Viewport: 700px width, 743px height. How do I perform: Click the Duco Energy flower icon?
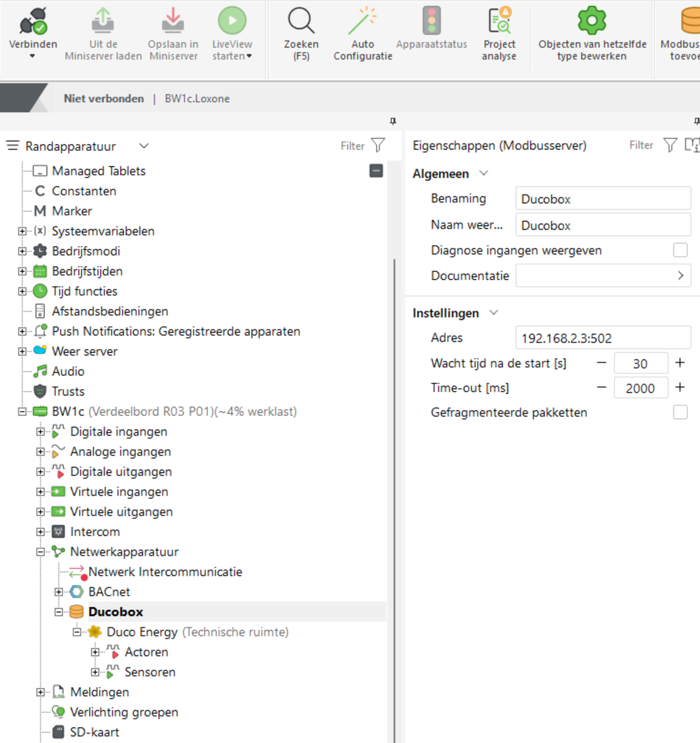[95, 632]
